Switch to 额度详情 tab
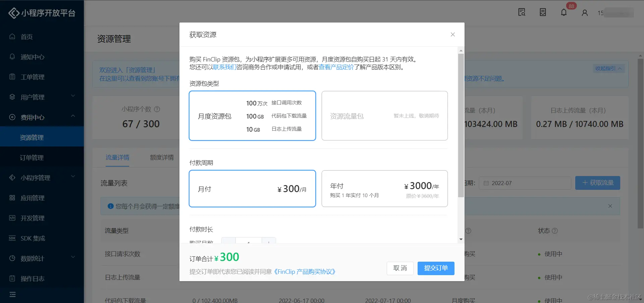This screenshot has width=644, height=303. 162,157
